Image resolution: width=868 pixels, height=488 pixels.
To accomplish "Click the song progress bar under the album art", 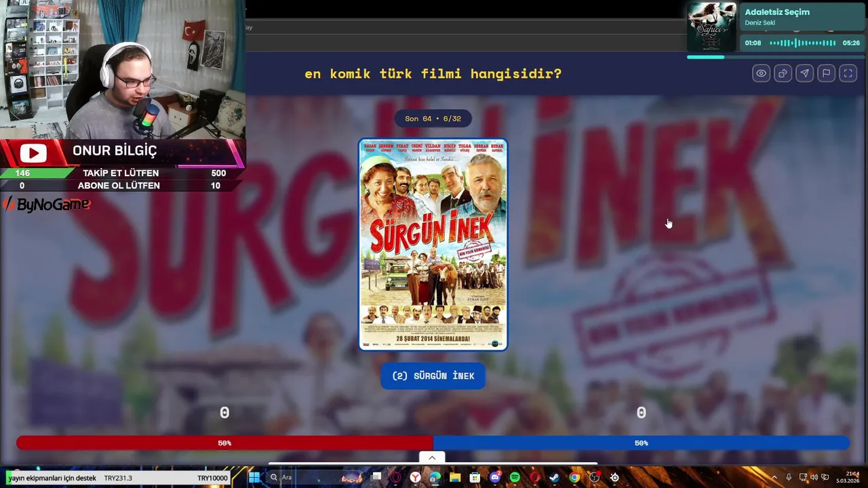I will (776, 57).
